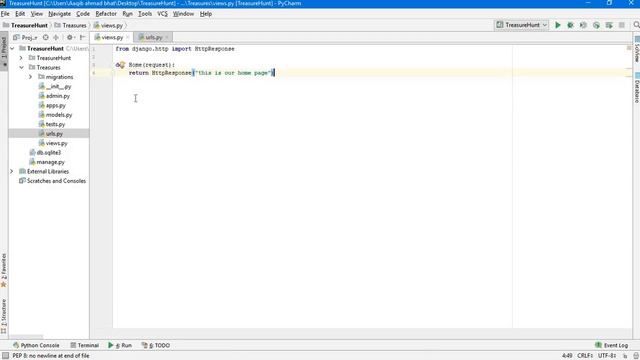Image resolution: width=640 pixels, height=360 pixels.
Task: Open the Refactor menu
Action: pyautogui.click(x=106, y=14)
